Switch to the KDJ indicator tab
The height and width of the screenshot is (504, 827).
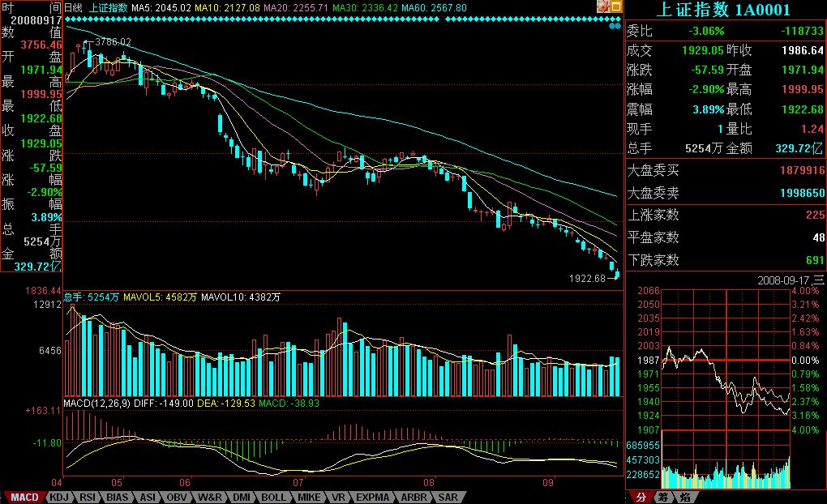[58, 497]
